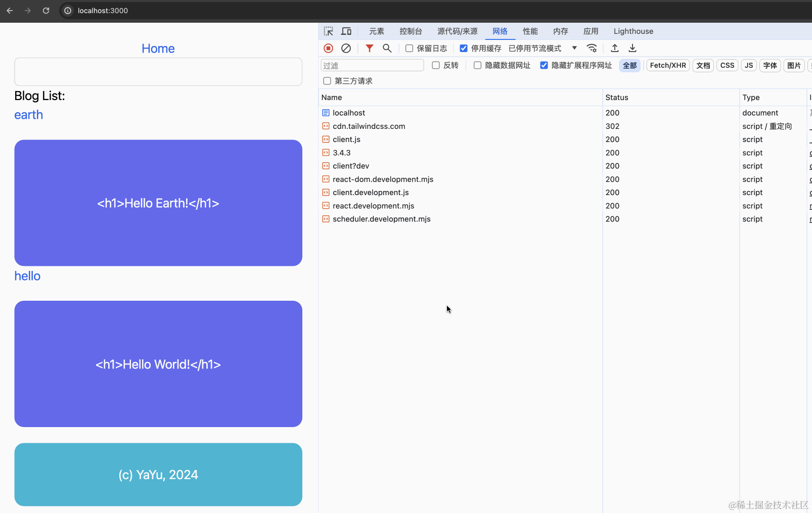Stop recording the network log
The height and width of the screenshot is (513, 812).
(x=328, y=48)
